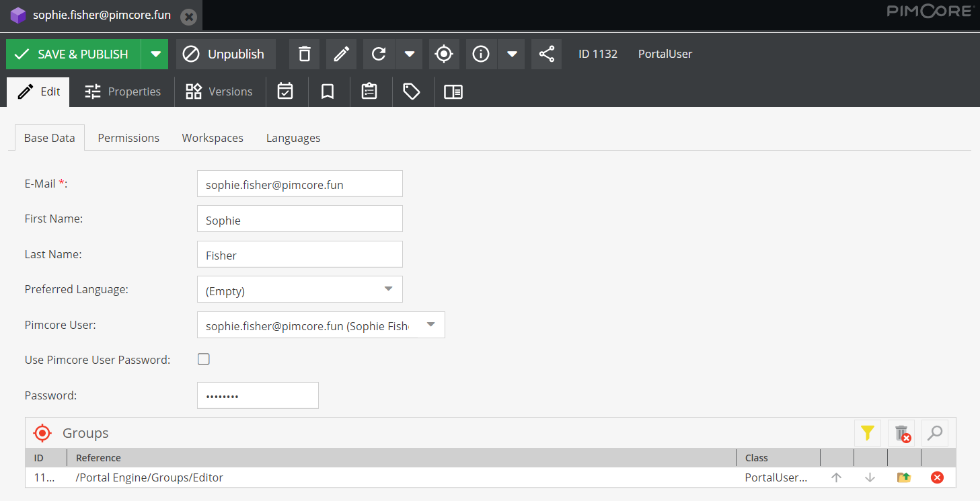The width and height of the screenshot is (980, 501).
Task: Click the Save & Publish button
Action: point(73,54)
